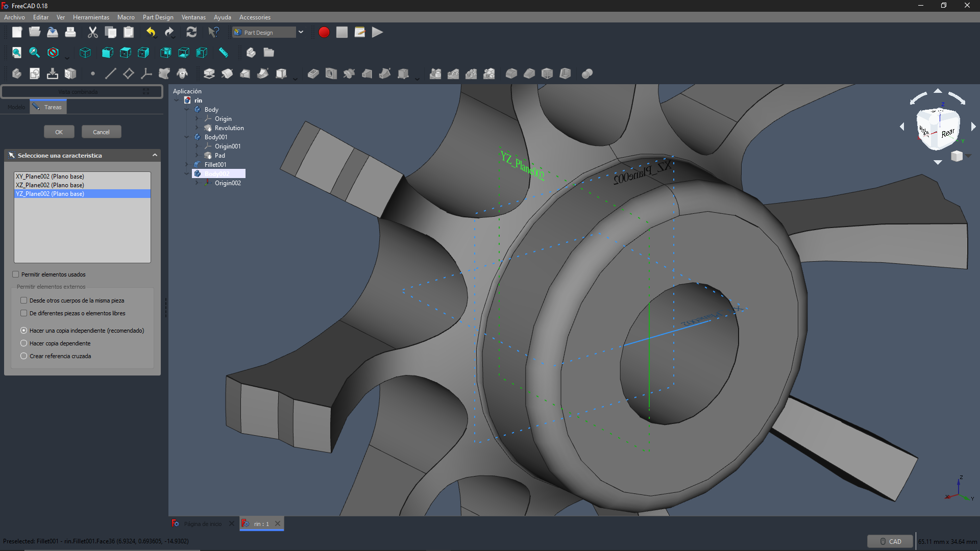Select the datum line tool
The width and height of the screenshot is (980, 551).
click(110, 74)
